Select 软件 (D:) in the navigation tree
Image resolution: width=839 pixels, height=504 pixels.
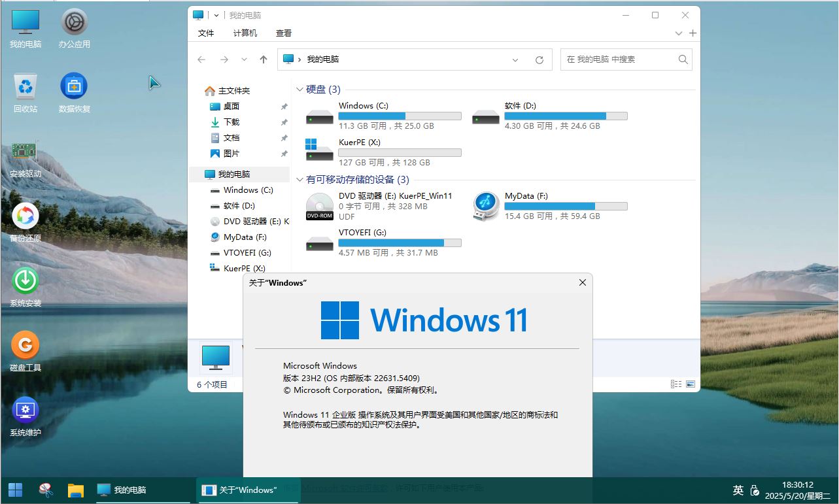pos(239,205)
